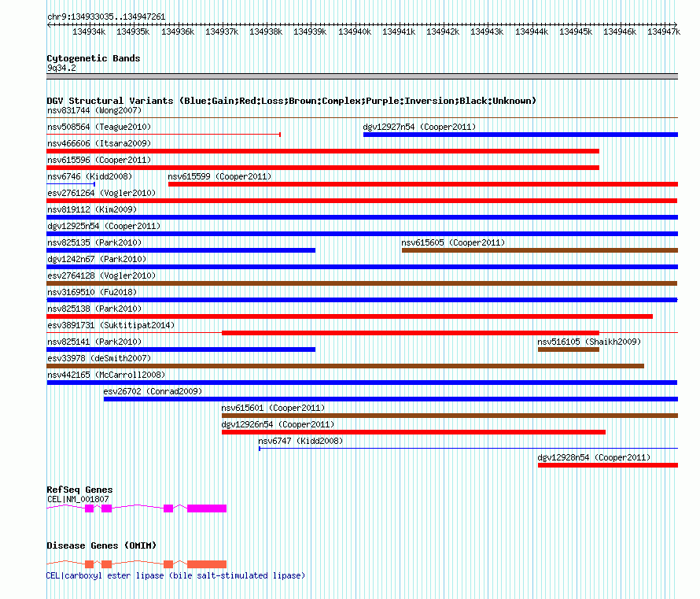Viewport: 700px width, 599px height.
Task: Select the brown nsv516105 (Shaikh2009) bar
Action: pos(569,349)
